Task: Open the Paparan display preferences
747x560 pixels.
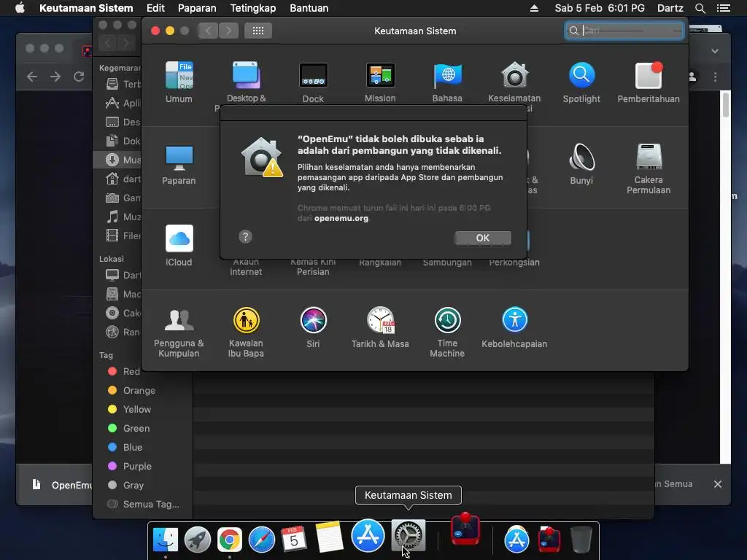Action: pyautogui.click(x=179, y=164)
